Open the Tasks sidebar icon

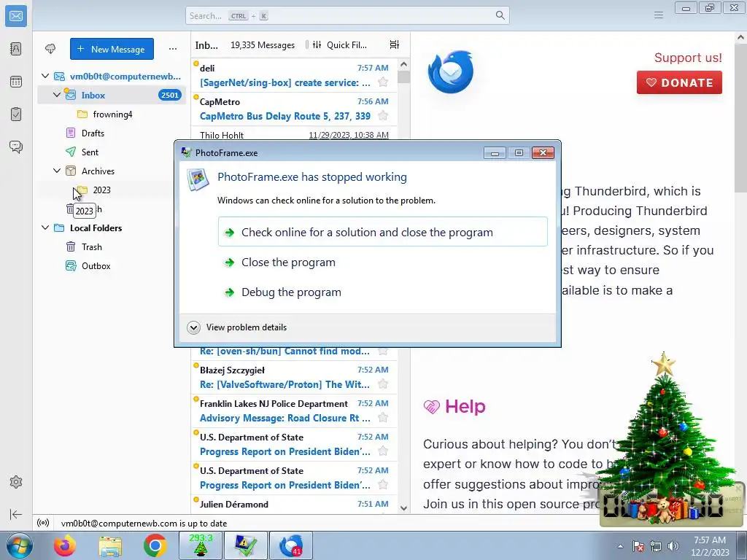coord(16,114)
